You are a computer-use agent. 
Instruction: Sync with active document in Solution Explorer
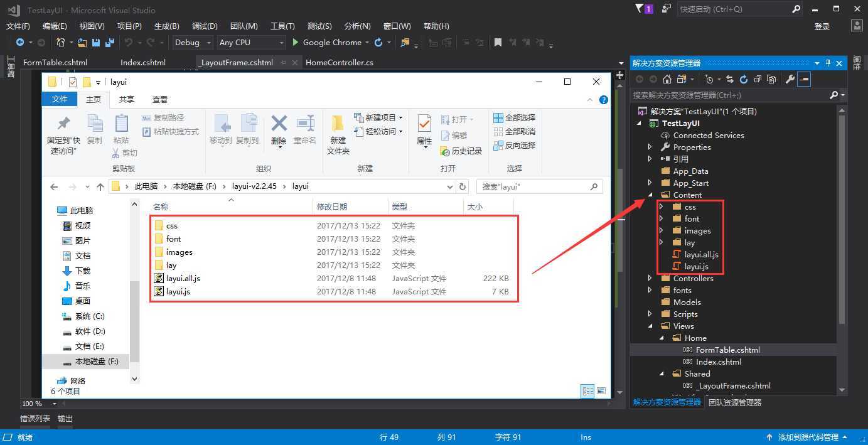tap(730, 79)
